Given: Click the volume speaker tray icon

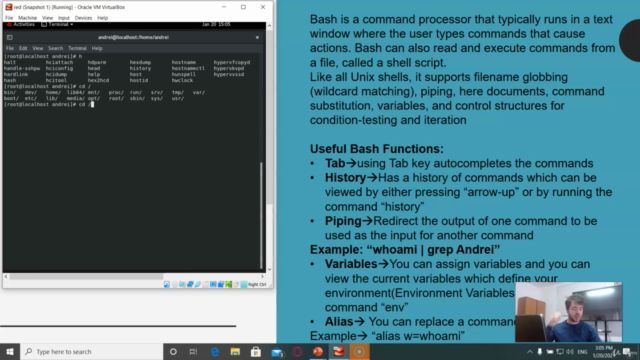Looking at the screenshot, I should [x=570, y=352].
